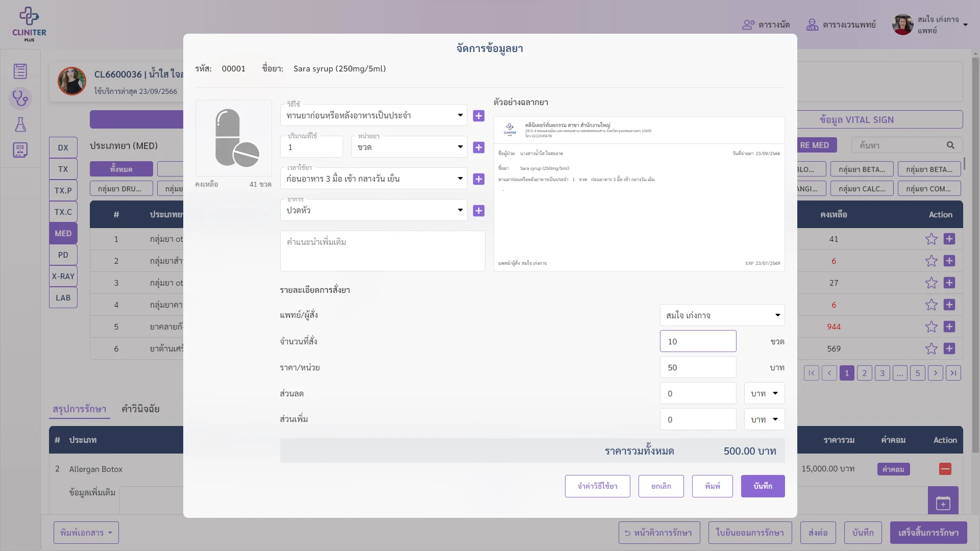Image resolution: width=980 pixels, height=551 pixels.
Task: Open the lab flask icon in sidebar
Action: tap(20, 124)
